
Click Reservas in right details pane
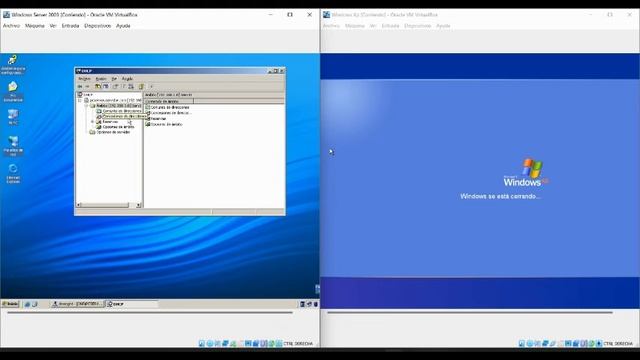coord(156,118)
